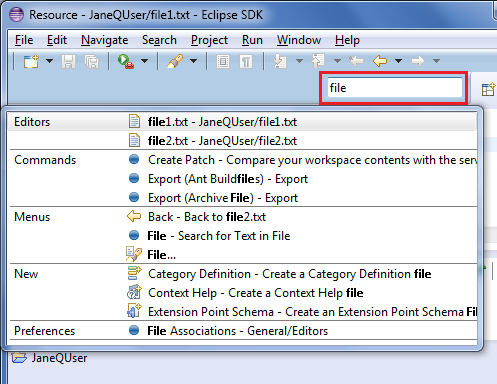The width and height of the screenshot is (497, 384).
Task: Click the Save toolbar icon
Action: pyautogui.click(x=68, y=62)
